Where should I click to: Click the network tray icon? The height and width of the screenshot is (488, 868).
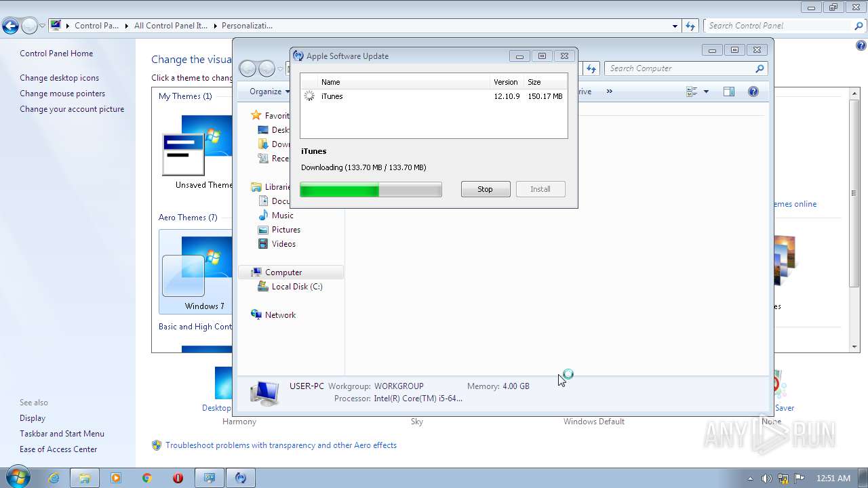click(x=783, y=478)
